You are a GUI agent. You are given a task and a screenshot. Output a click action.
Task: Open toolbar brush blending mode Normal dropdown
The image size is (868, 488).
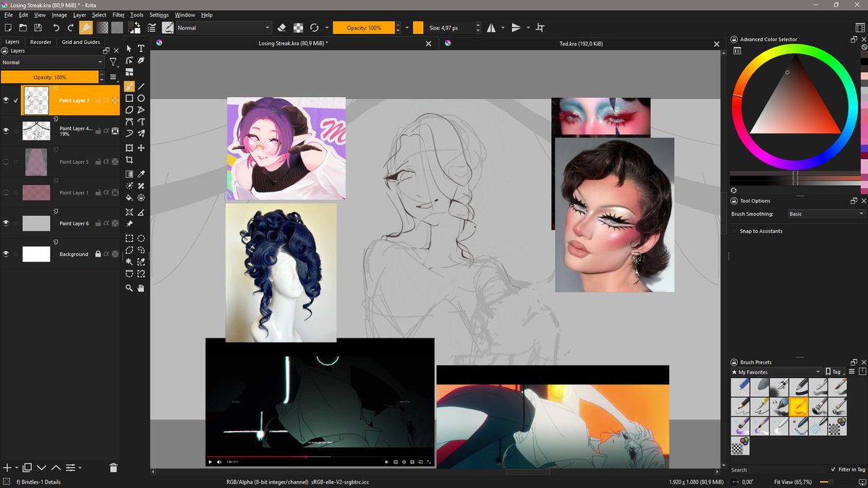click(x=223, y=27)
